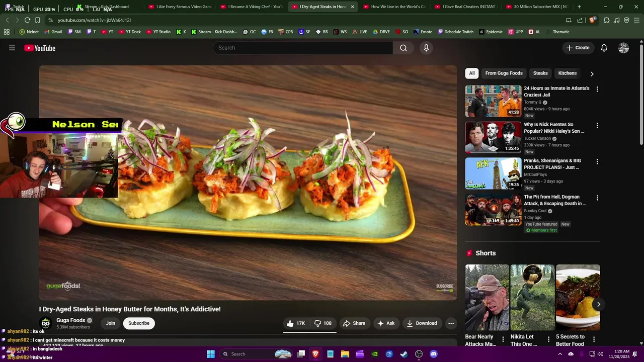The width and height of the screenshot is (644, 362).
Task: Click the YouTube search input field
Action: (303, 48)
